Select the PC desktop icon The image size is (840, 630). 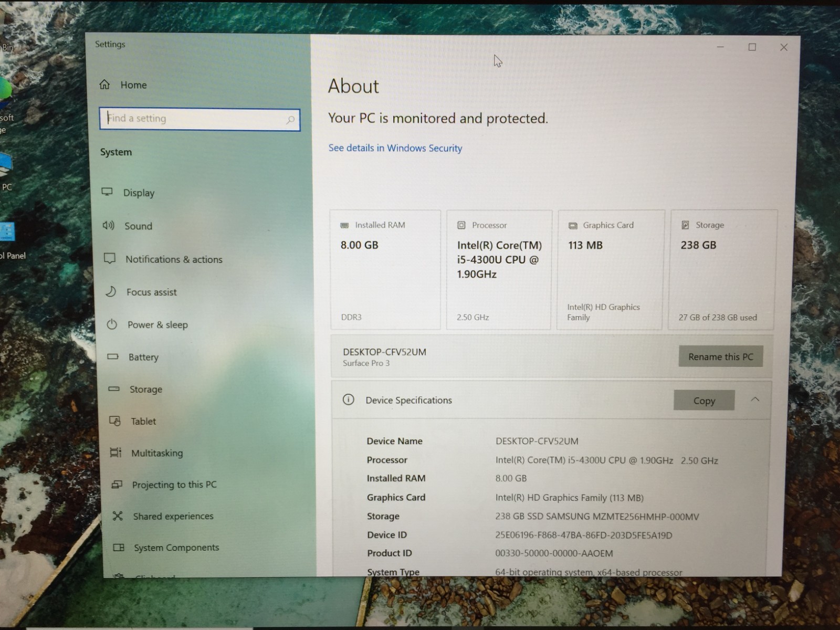6,172
